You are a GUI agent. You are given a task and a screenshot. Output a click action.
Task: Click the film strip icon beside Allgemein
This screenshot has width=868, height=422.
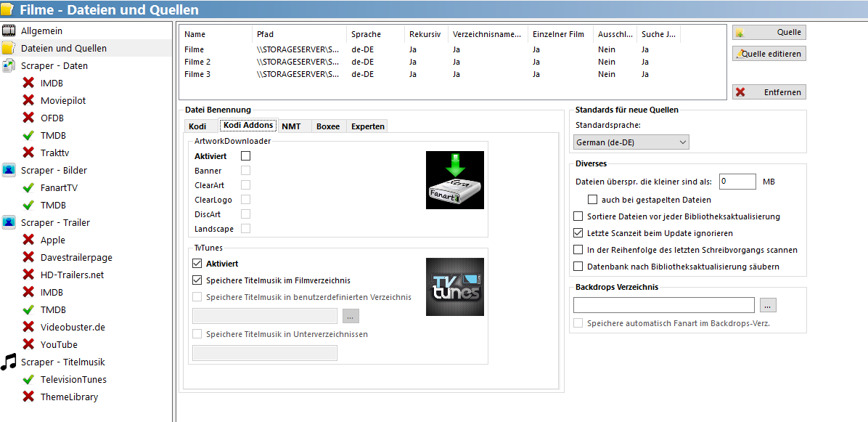pos(8,31)
